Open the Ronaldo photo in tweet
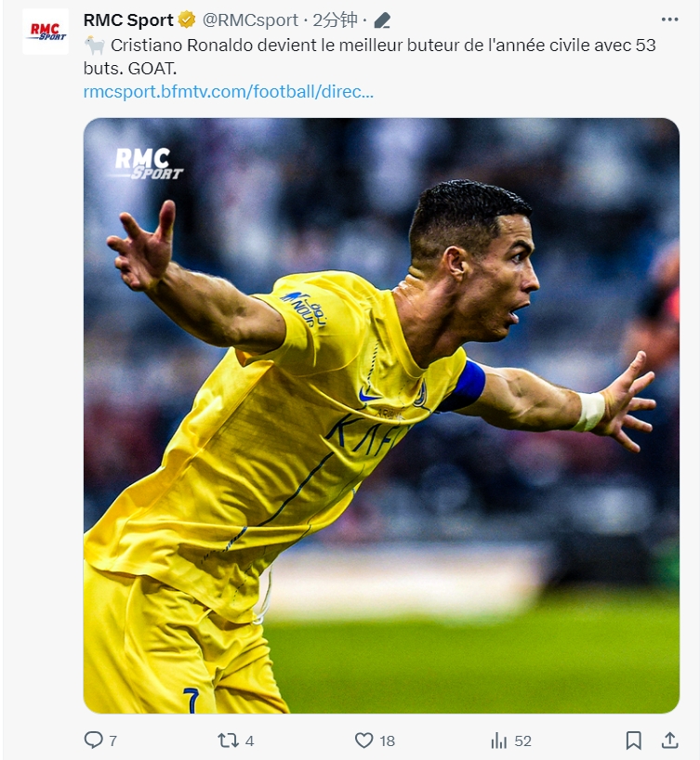Viewport: 700px width, 760px height. [x=381, y=415]
